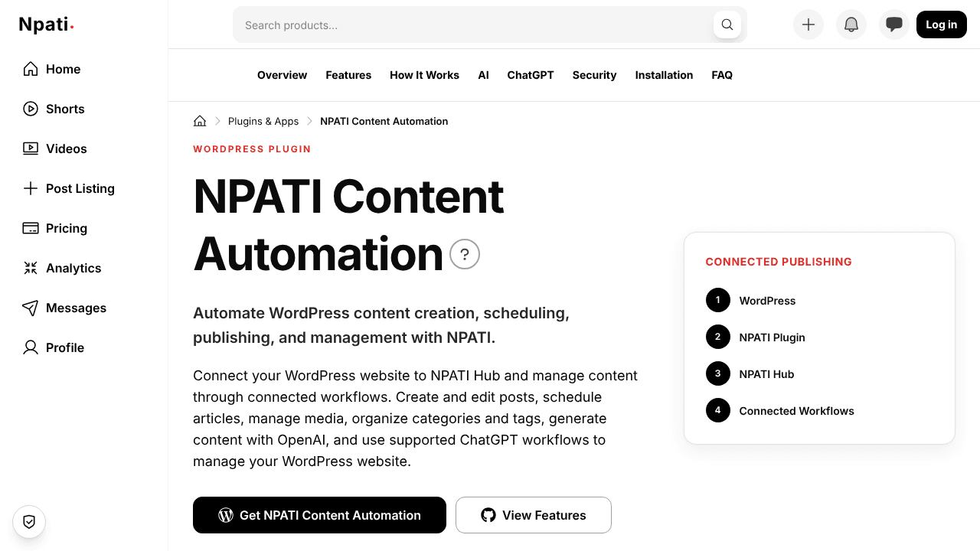Open notifications bell
Image resolution: width=980 pixels, height=551 pixels.
851,24
